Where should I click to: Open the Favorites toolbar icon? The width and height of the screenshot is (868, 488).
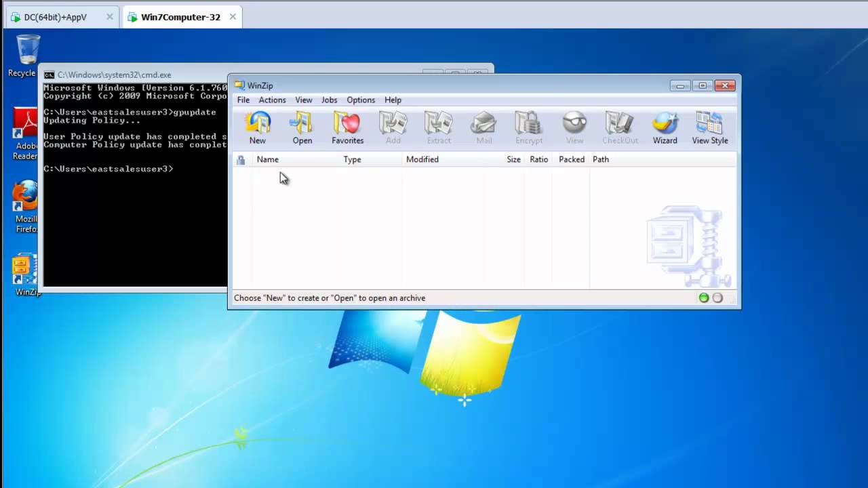[347, 128]
